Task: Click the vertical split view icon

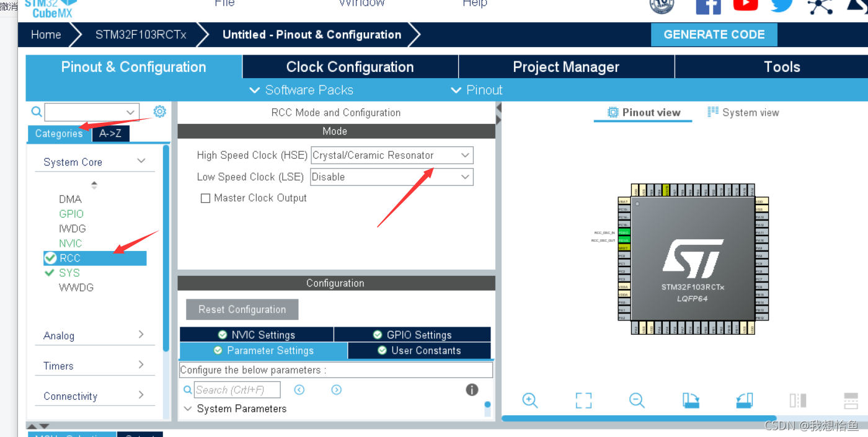Action: [798, 400]
